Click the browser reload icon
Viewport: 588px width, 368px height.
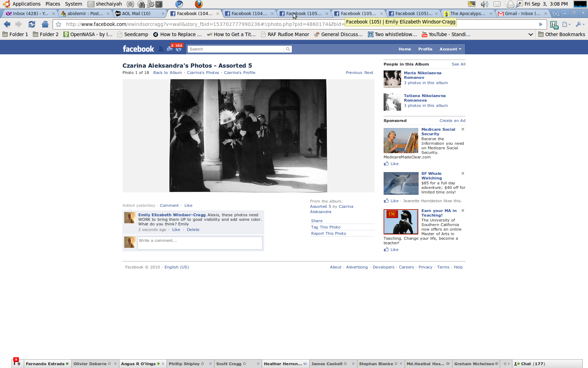pos(31,24)
